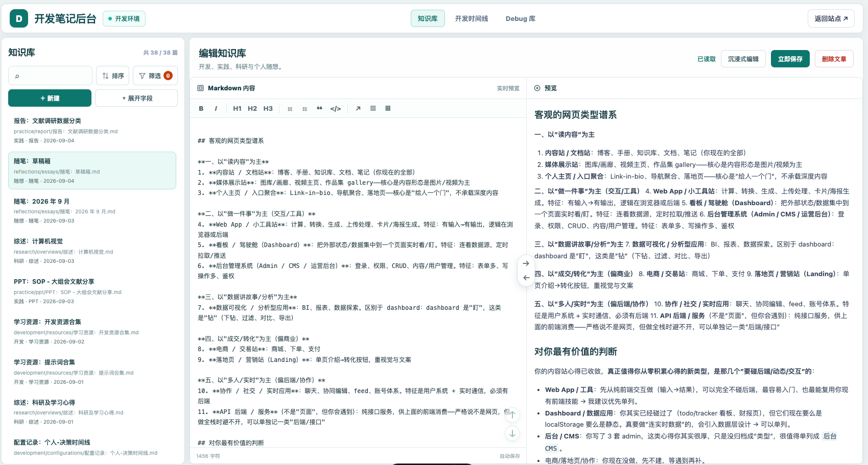Open article PPT：SOP - 大组会文献分享

(x=92, y=291)
